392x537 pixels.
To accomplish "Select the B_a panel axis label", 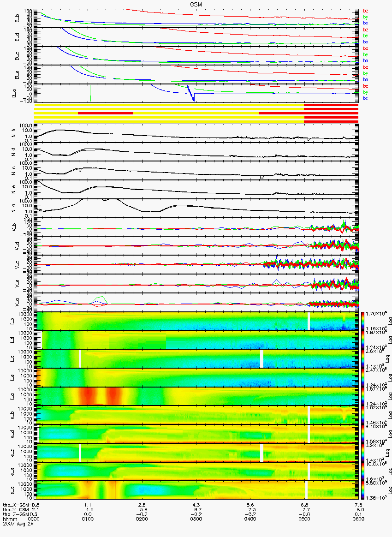I will pyautogui.click(x=14, y=94).
